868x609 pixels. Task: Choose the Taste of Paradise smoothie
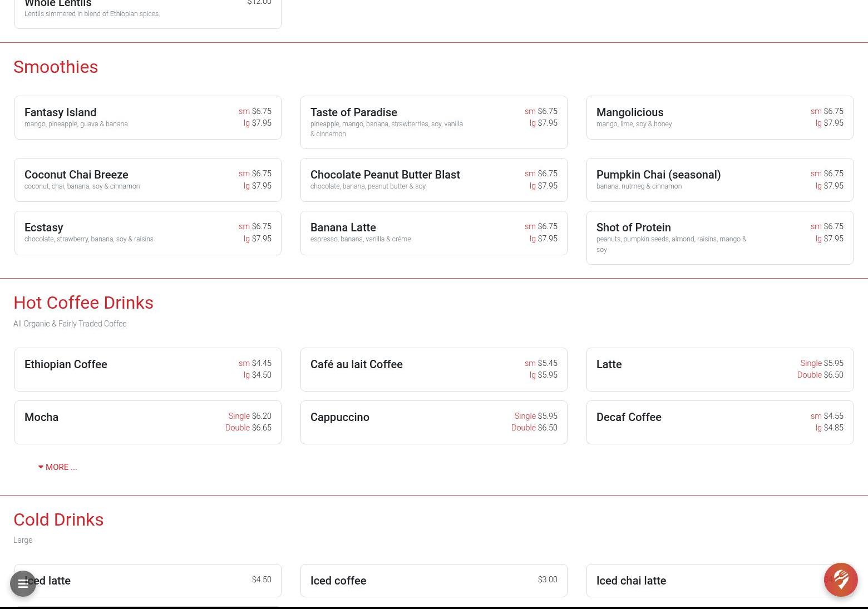tap(433, 122)
